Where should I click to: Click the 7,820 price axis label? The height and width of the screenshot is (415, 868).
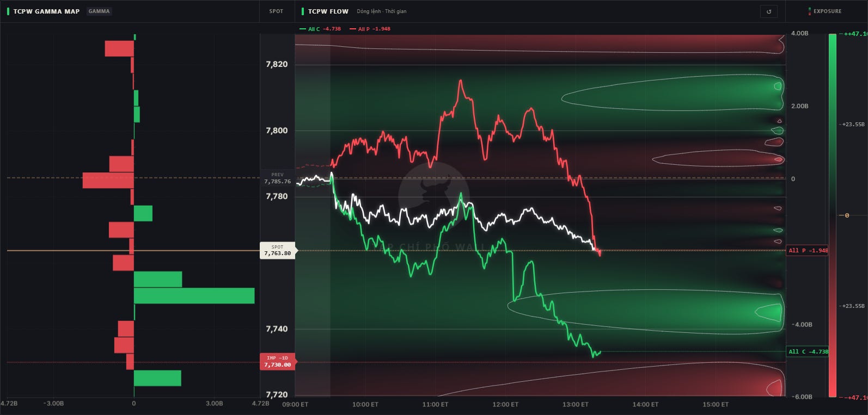click(277, 64)
